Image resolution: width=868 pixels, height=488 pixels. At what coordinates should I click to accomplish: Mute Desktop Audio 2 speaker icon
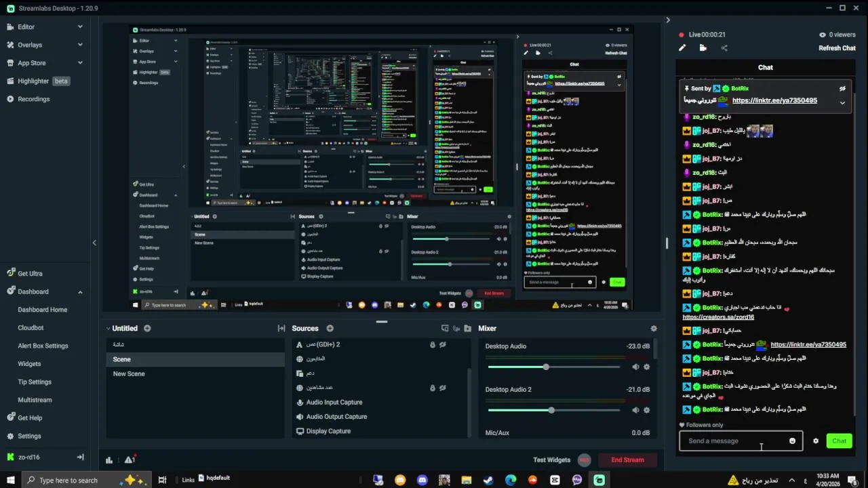[x=635, y=410]
